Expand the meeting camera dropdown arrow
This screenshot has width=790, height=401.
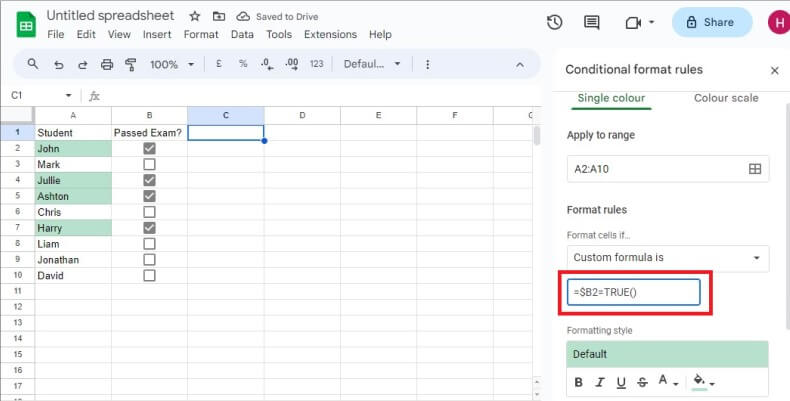pos(651,22)
